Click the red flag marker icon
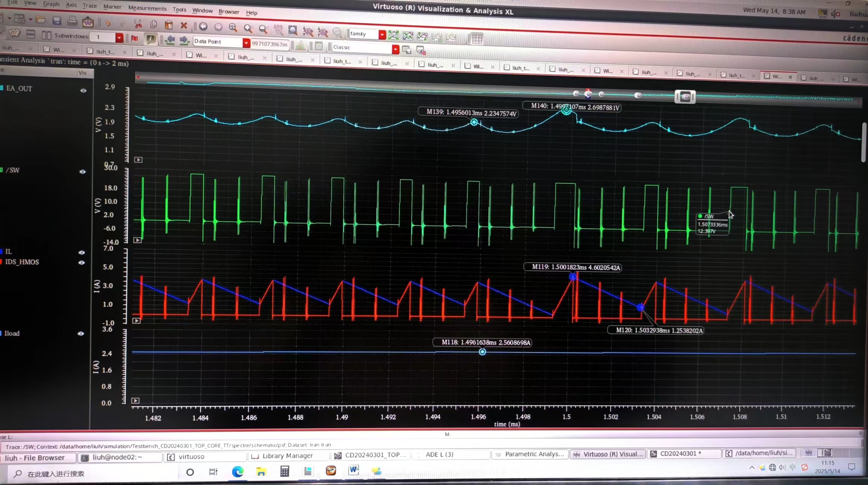 pyautogui.click(x=135, y=38)
